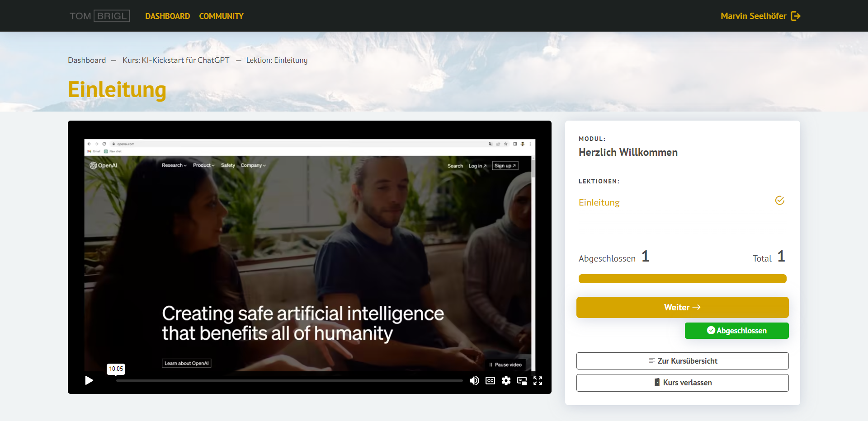Screen dimensions: 868x421
Task: Click the 10:05 timestamp tooltip
Action: tap(116, 369)
